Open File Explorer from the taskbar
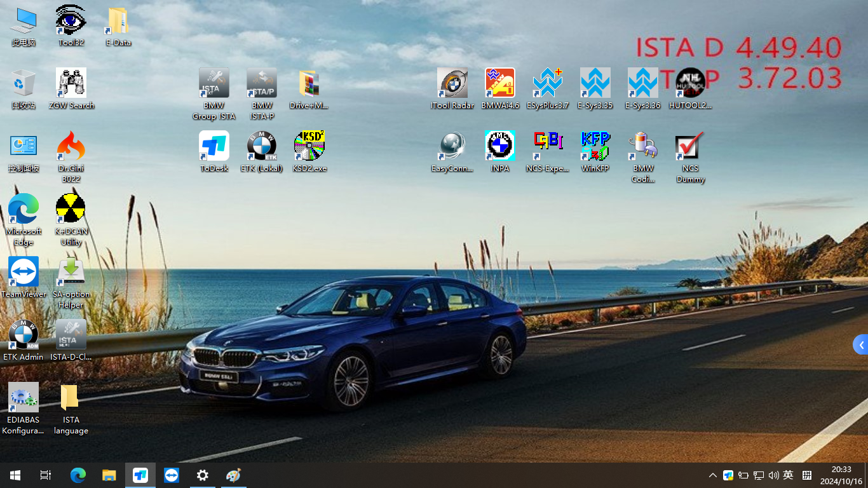868x488 pixels. coord(109,475)
